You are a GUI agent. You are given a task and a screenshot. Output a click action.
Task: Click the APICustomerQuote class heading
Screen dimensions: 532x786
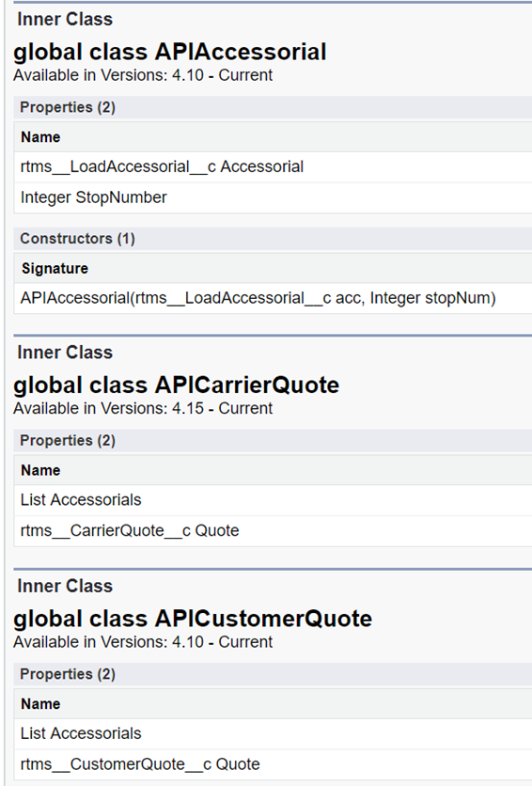(x=193, y=619)
